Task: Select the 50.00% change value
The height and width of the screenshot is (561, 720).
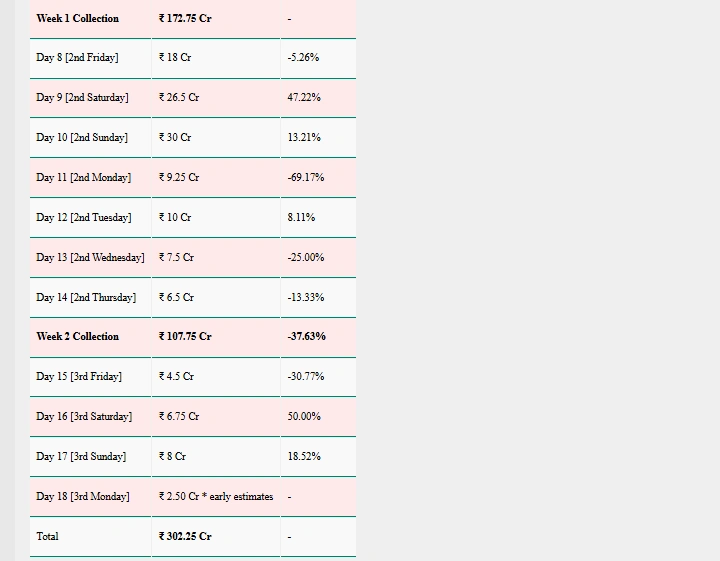Action: click(304, 416)
